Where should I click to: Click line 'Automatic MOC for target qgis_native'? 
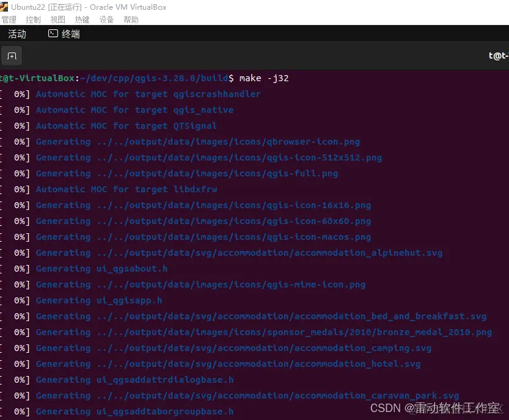[x=134, y=110]
